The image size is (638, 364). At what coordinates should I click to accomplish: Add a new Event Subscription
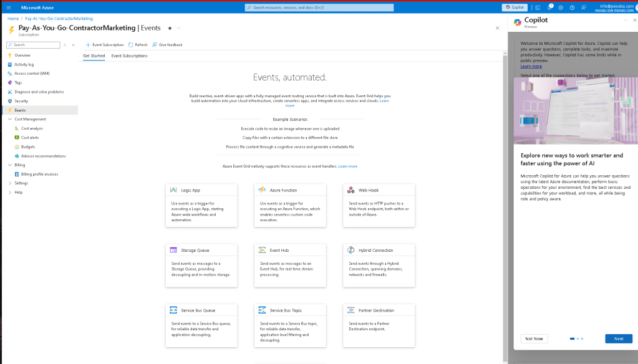pyautogui.click(x=105, y=45)
